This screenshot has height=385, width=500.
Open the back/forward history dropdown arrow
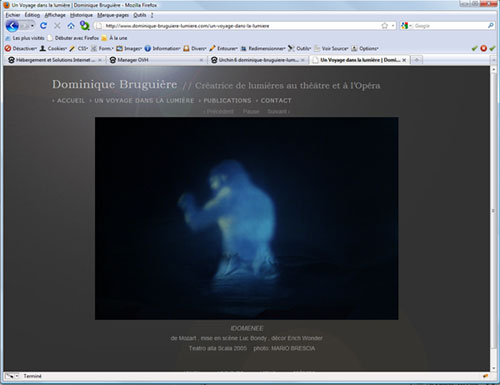(x=32, y=26)
